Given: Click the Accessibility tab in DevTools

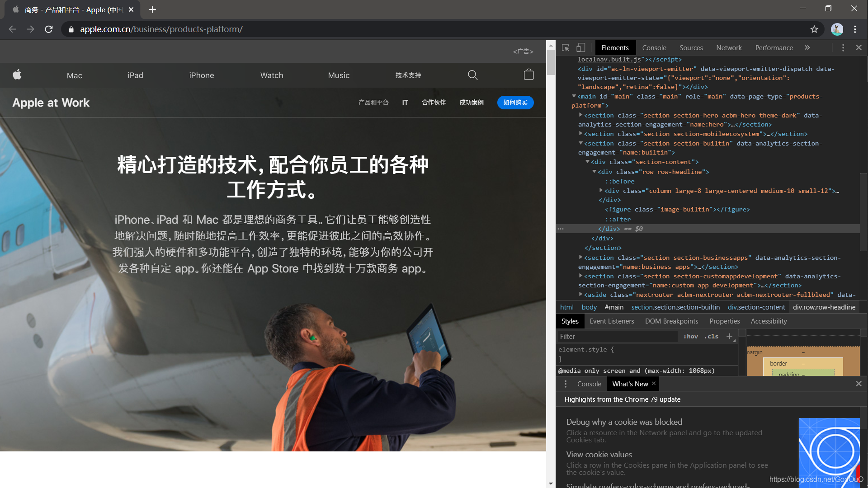Looking at the screenshot, I should pyautogui.click(x=769, y=321).
